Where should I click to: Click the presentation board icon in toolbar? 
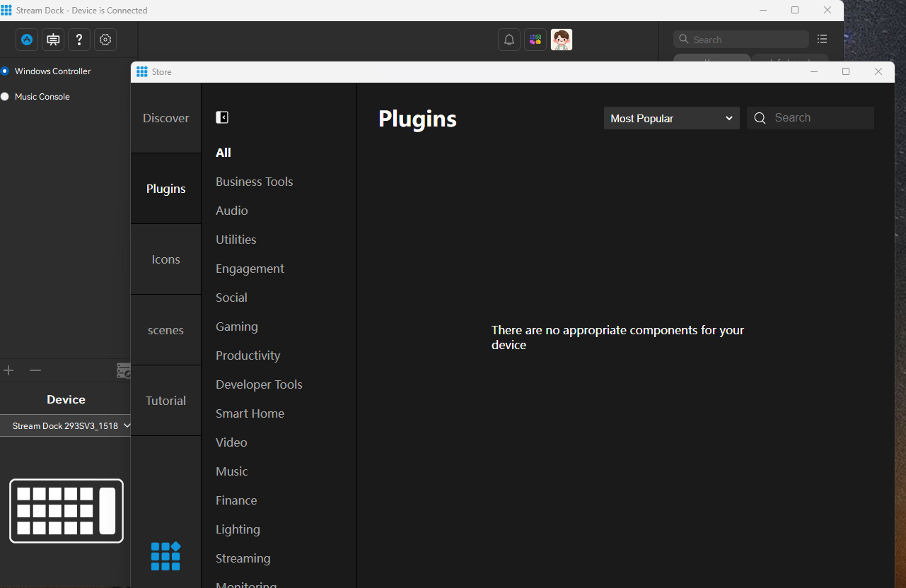53,40
